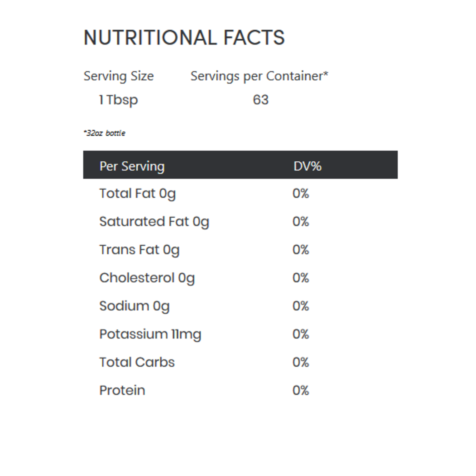The image size is (476, 476).
Task: Click the 32oz bottle footnote
Action: [105, 133]
